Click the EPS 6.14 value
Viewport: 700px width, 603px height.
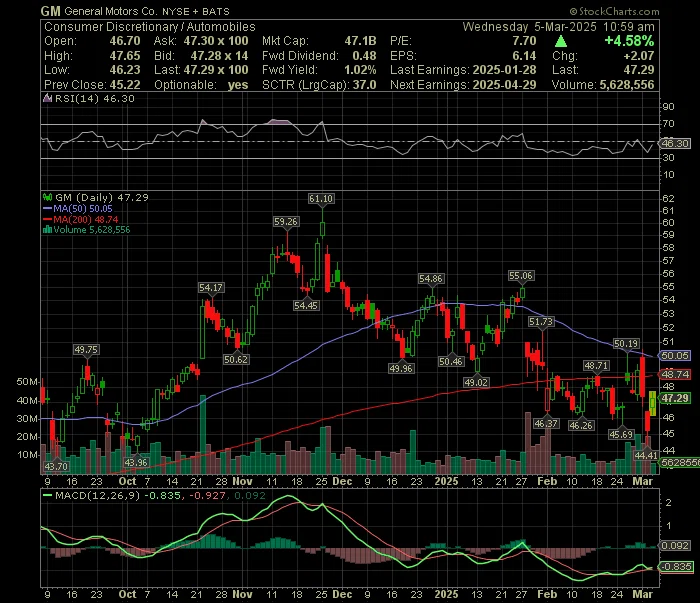tap(524, 56)
